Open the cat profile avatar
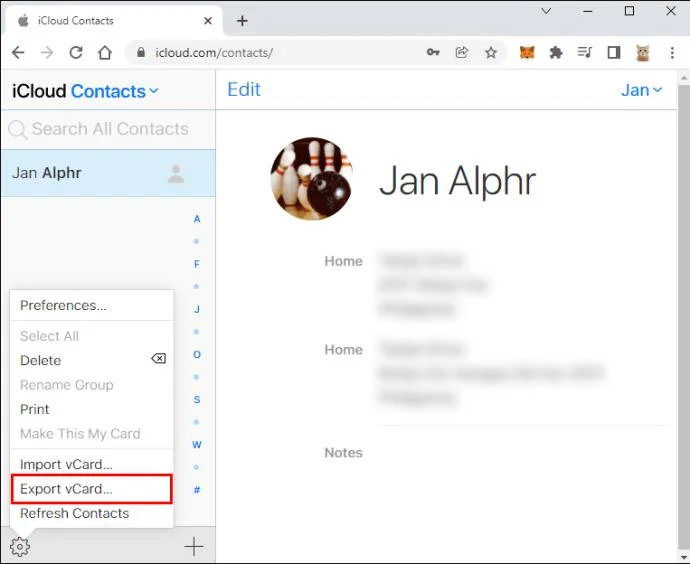Viewport: 690px width, 564px height. tap(643, 53)
